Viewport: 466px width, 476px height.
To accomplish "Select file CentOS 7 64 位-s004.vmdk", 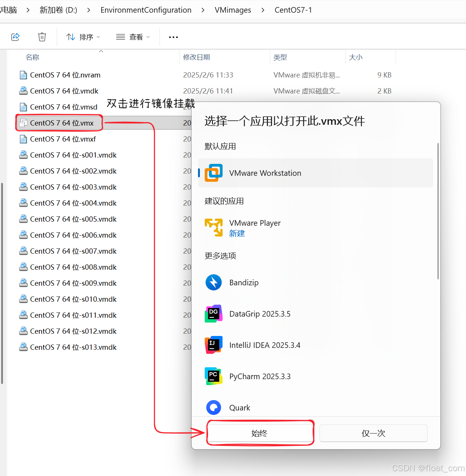I will point(73,203).
